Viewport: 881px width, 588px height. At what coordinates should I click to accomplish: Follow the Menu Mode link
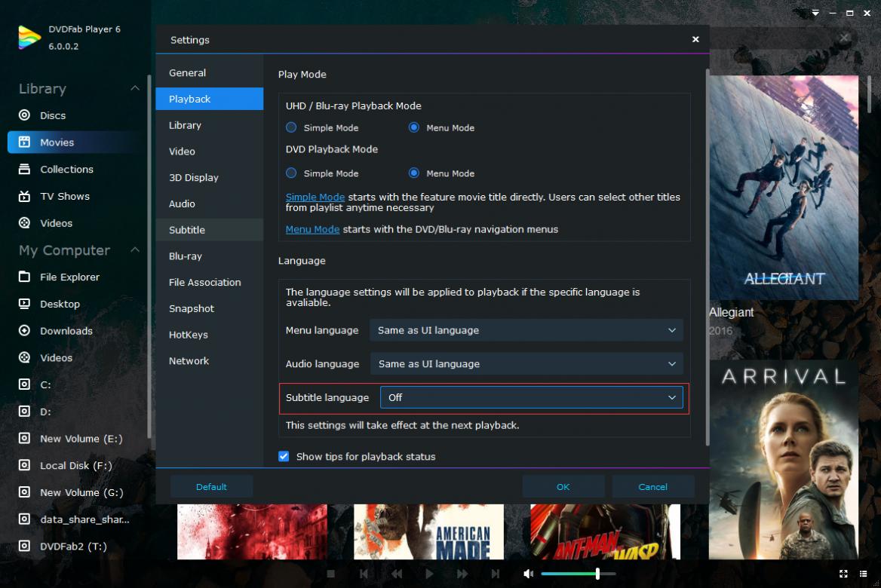pos(312,229)
